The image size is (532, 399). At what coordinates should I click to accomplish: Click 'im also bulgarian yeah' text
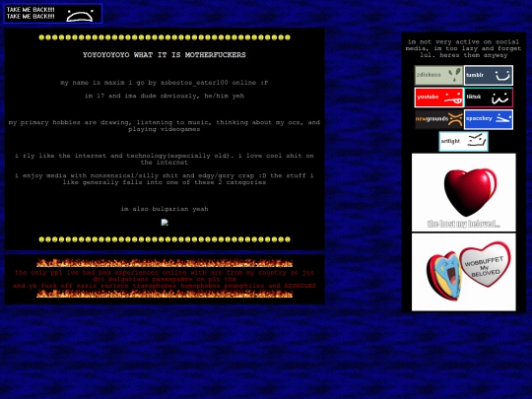point(165,209)
